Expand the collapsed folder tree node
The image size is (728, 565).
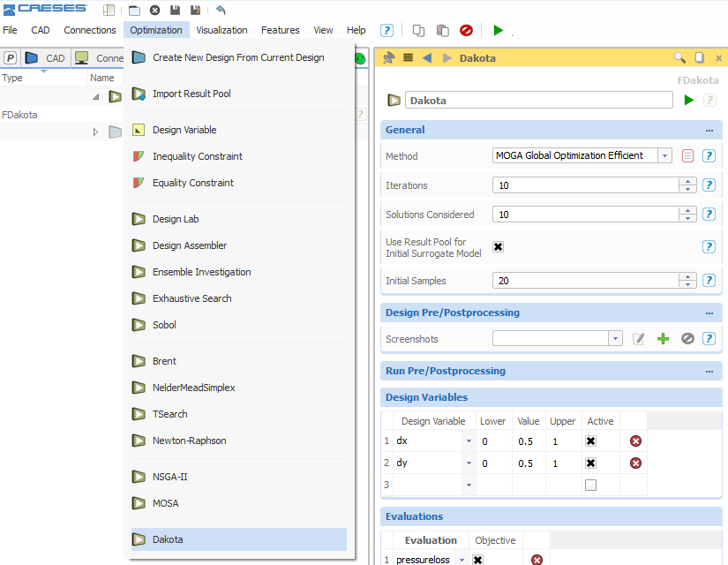95,132
